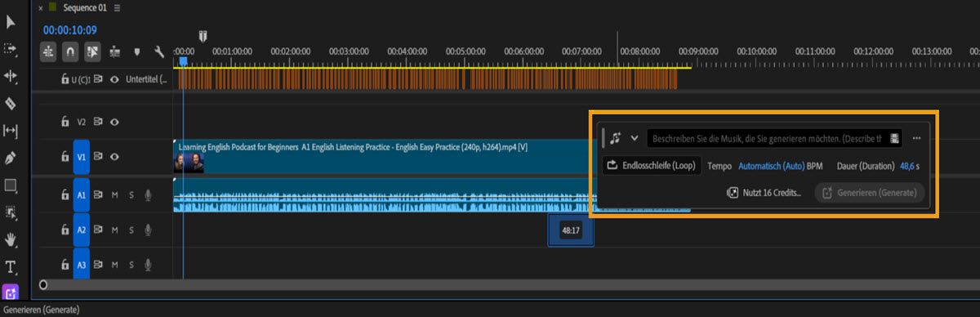Open the Sequence 01 panel menu
This screenshot has height=317, width=980.
coord(118,8)
